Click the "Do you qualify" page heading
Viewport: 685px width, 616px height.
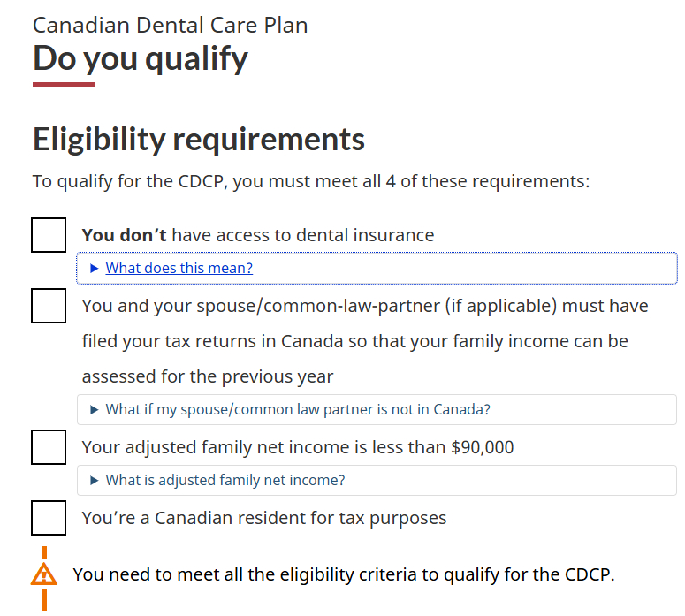pos(141,59)
